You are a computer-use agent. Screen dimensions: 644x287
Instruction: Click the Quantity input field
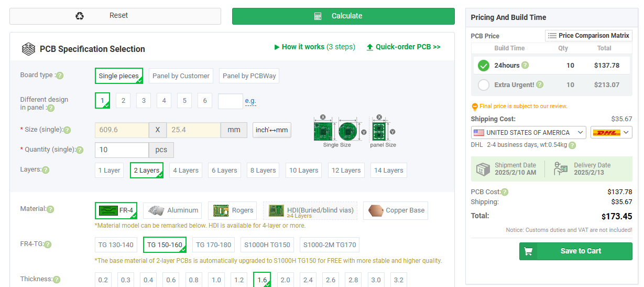(122, 150)
